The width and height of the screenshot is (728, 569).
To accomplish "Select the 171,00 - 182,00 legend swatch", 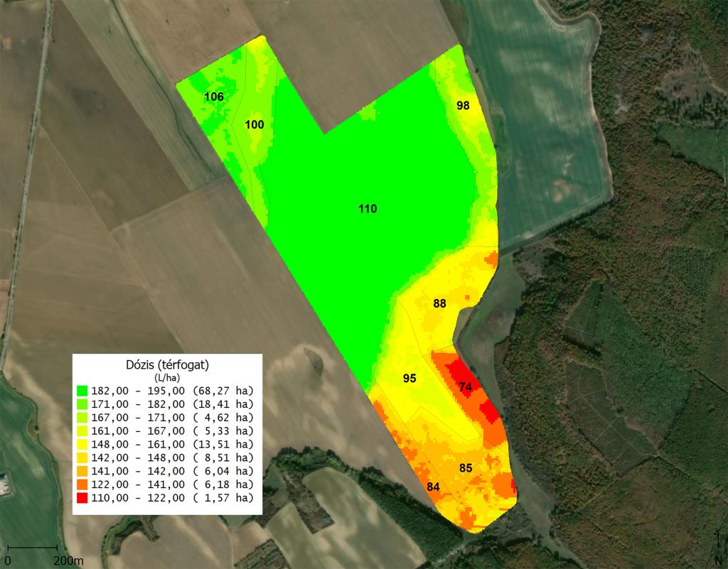I will tap(82, 404).
